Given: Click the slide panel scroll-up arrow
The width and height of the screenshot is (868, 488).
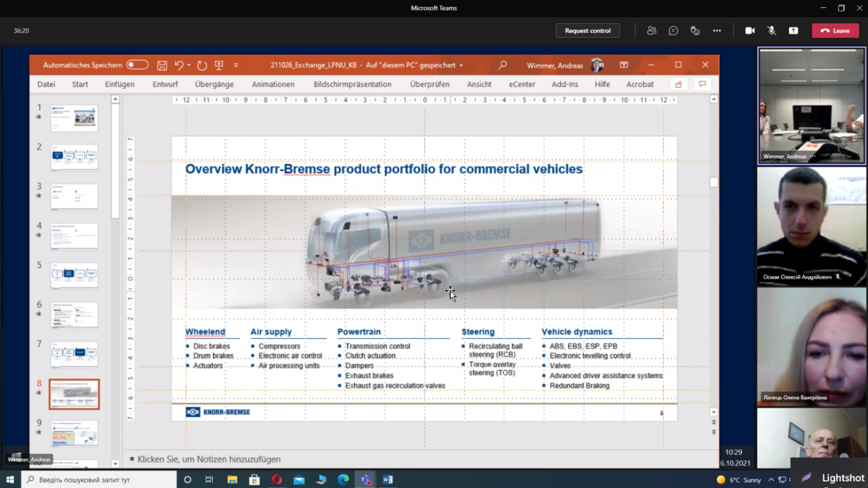Looking at the screenshot, I should click(x=116, y=100).
